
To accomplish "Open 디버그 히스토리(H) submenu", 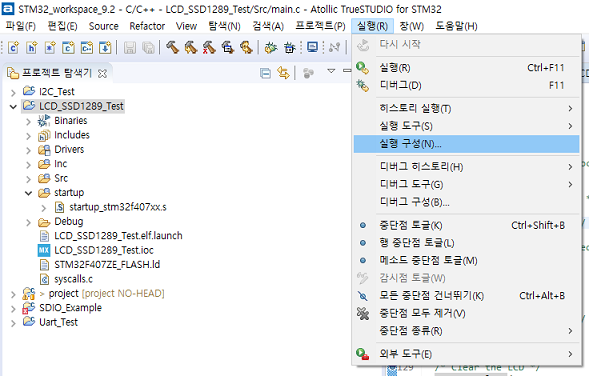I will coord(466,167).
